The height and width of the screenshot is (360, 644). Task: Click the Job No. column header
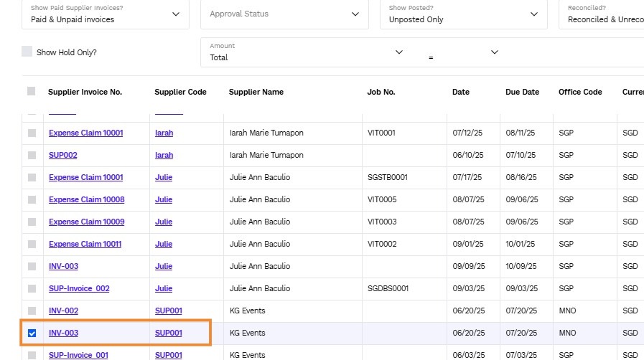coord(381,92)
